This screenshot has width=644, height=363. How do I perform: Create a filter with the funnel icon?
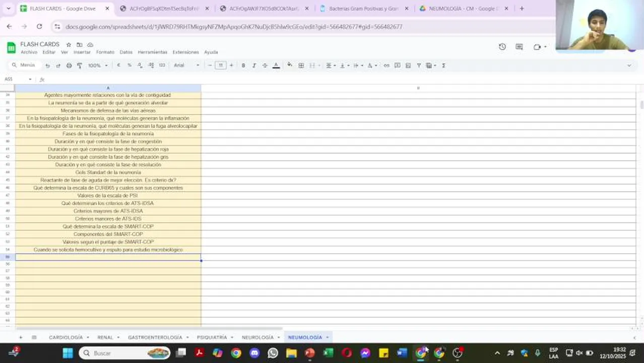pos(419,66)
